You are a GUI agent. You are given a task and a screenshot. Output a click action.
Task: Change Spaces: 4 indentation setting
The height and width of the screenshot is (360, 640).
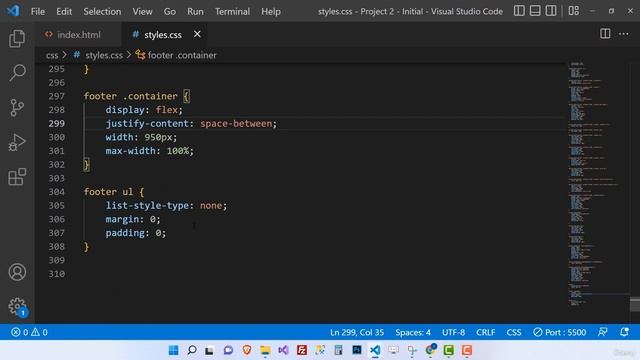pyautogui.click(x=413, y=332)
